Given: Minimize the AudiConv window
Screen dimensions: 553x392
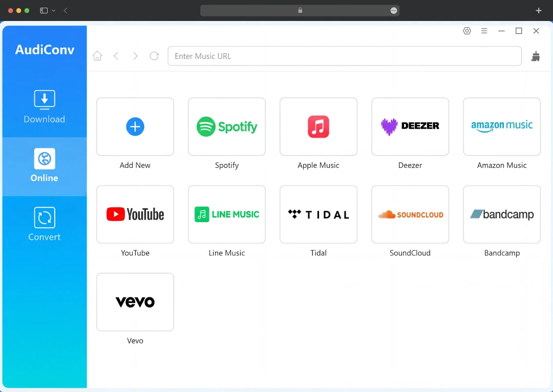Looking at the screenshot, I should coord(501,31).
